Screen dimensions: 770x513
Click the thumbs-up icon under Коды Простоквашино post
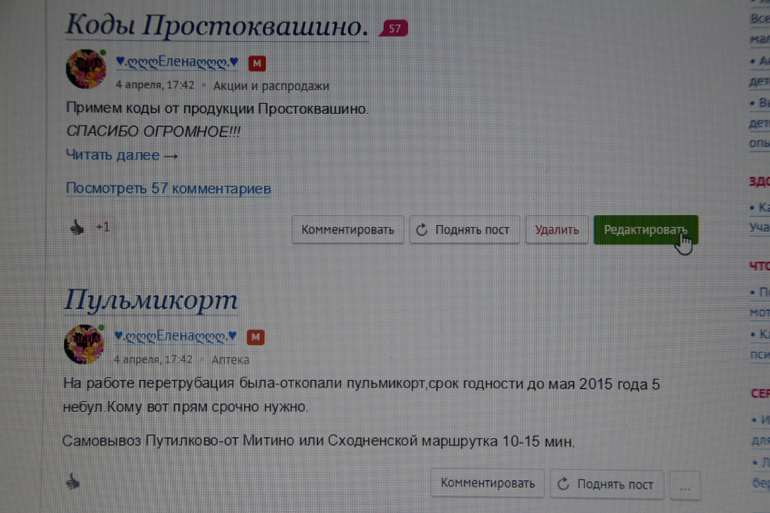77,228
